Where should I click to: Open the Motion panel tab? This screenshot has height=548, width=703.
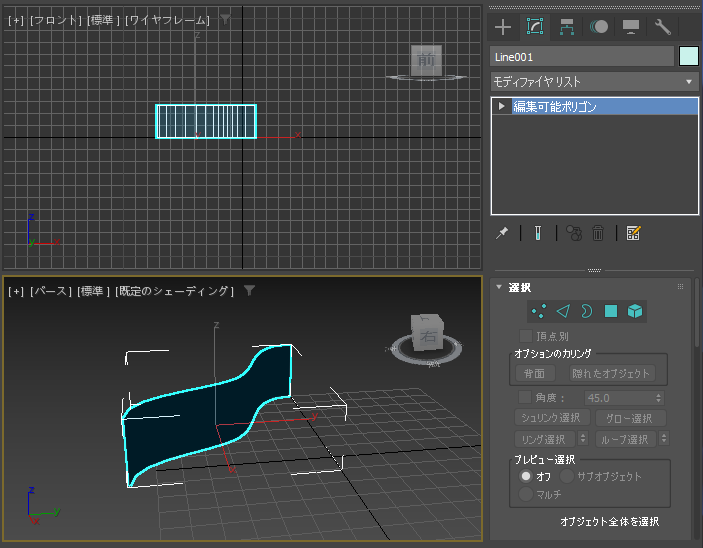coord(599,27)
